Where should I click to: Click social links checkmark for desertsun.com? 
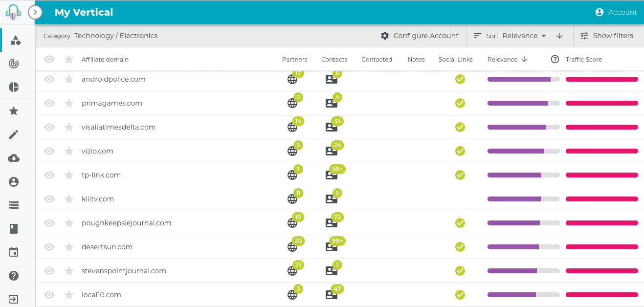(x=460, y=247)
